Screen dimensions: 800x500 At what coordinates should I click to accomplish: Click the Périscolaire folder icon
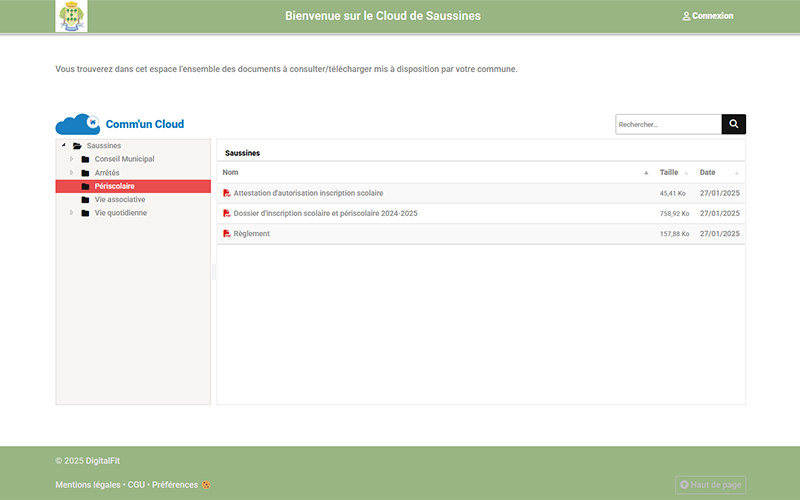[x=85, y=186]
